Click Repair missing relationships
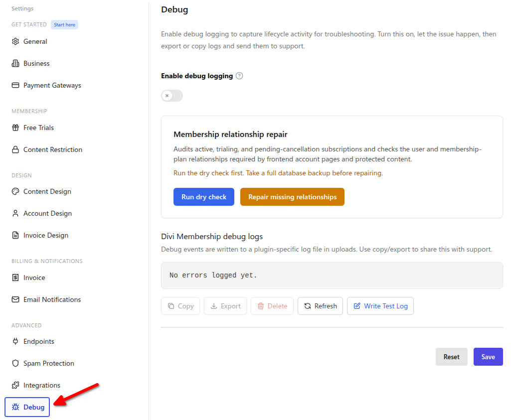Image resolution: width=511 pixels, height=420 pixels. [x=292, y=197]
